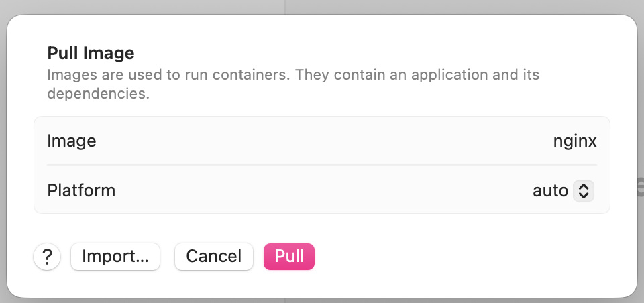Click the word 'dependencies' in the description
Image resolution: width=644 pixels, height=303 pixels.
point(97,94)
